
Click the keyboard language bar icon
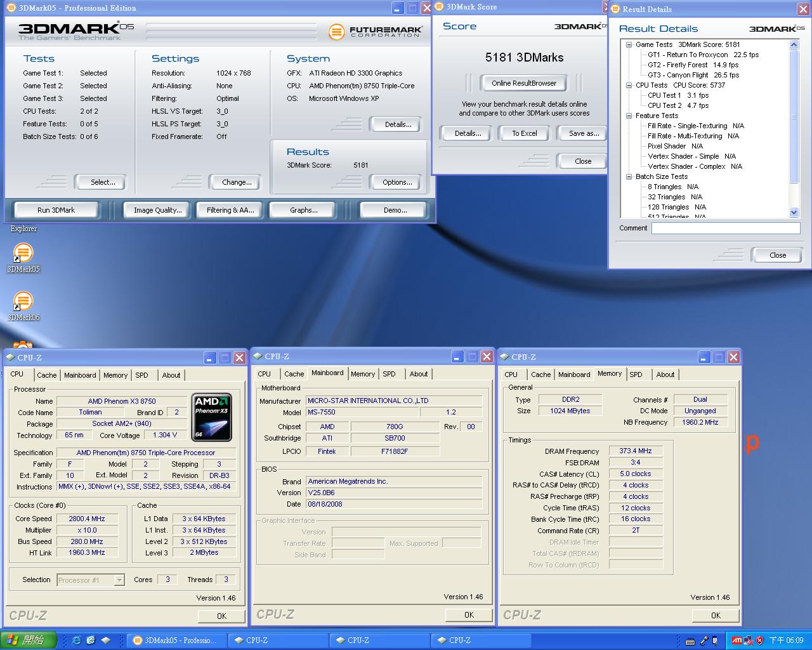pyautogui.click(x=690, y=640)
